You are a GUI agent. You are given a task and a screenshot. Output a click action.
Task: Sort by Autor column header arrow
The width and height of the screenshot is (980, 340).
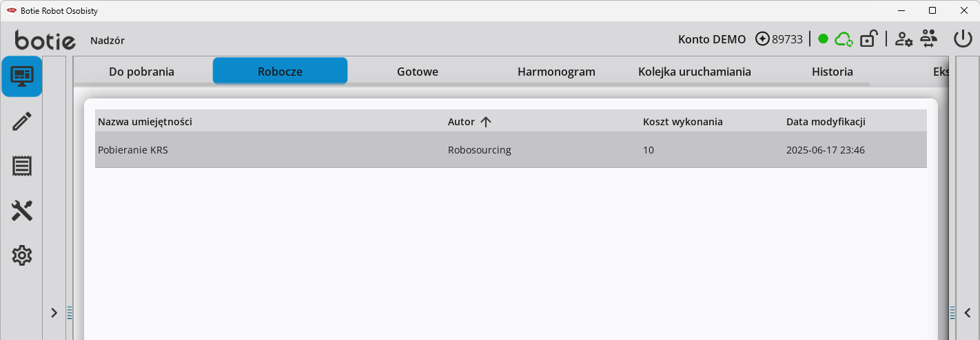(x=485, y=122)
